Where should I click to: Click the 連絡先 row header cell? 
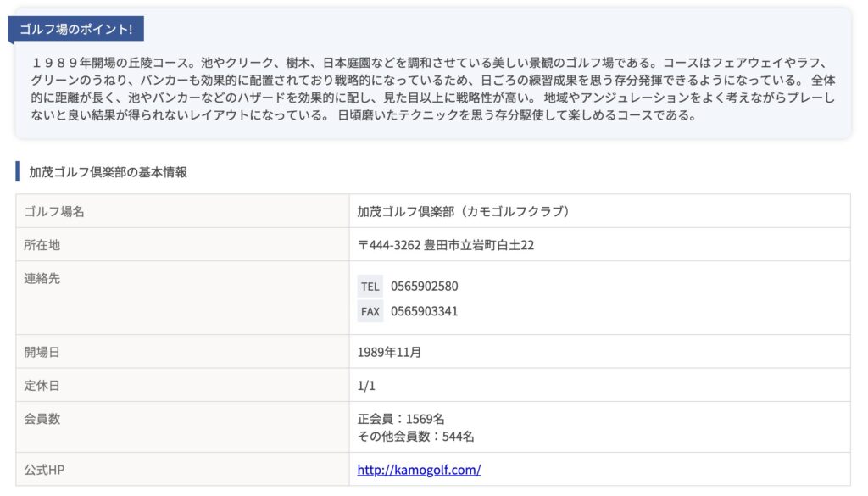(x=183, y=298)
